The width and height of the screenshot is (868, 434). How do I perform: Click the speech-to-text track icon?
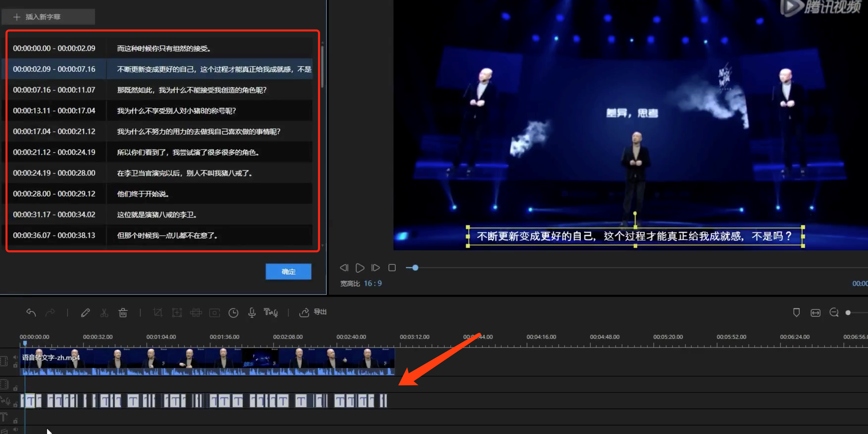tap(5, 400)
